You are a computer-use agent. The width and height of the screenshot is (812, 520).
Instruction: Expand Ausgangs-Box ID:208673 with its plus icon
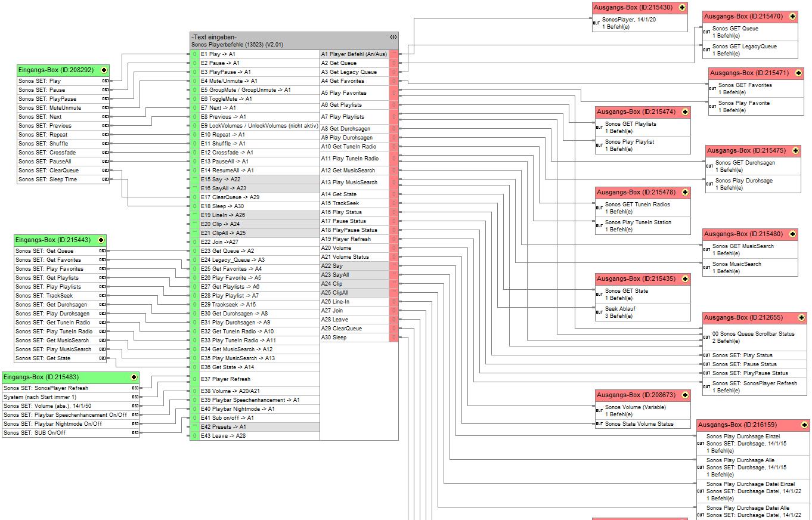coord(685,395)
